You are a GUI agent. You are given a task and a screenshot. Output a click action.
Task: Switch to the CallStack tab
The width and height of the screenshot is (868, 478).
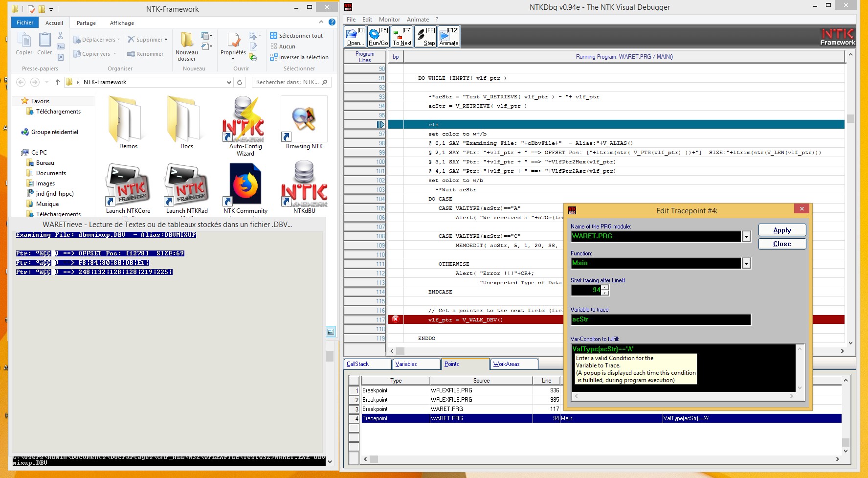click(368, 364)
